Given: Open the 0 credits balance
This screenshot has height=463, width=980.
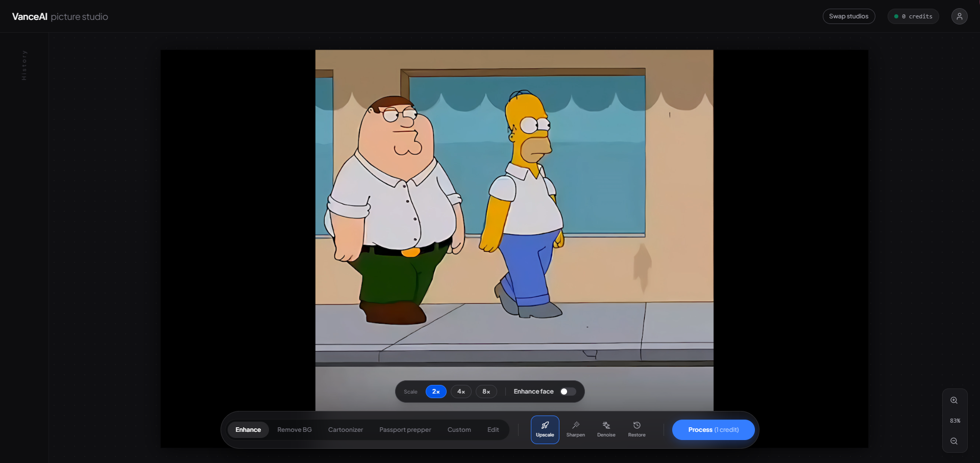Looking at the screenshot, I should click(x=913, y=16).
